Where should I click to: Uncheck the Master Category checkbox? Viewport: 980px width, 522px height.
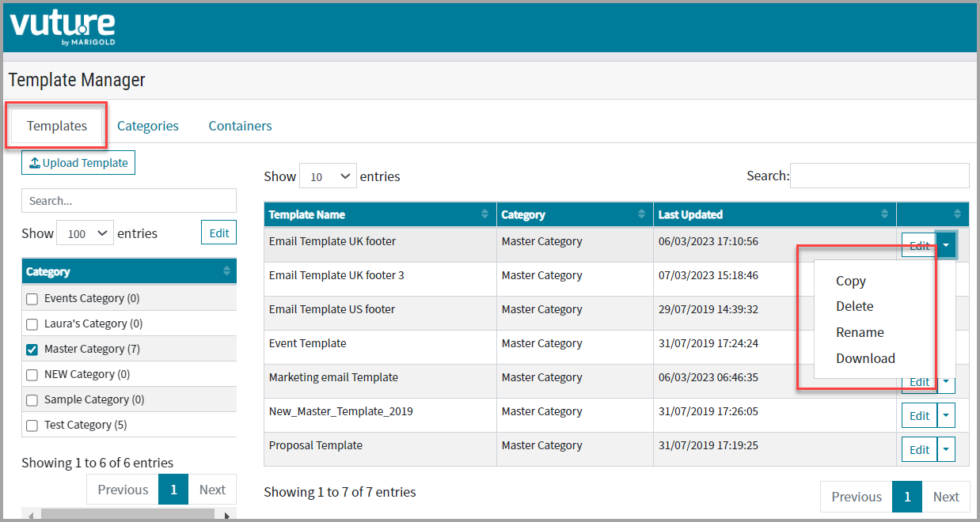tap(32, 350)
